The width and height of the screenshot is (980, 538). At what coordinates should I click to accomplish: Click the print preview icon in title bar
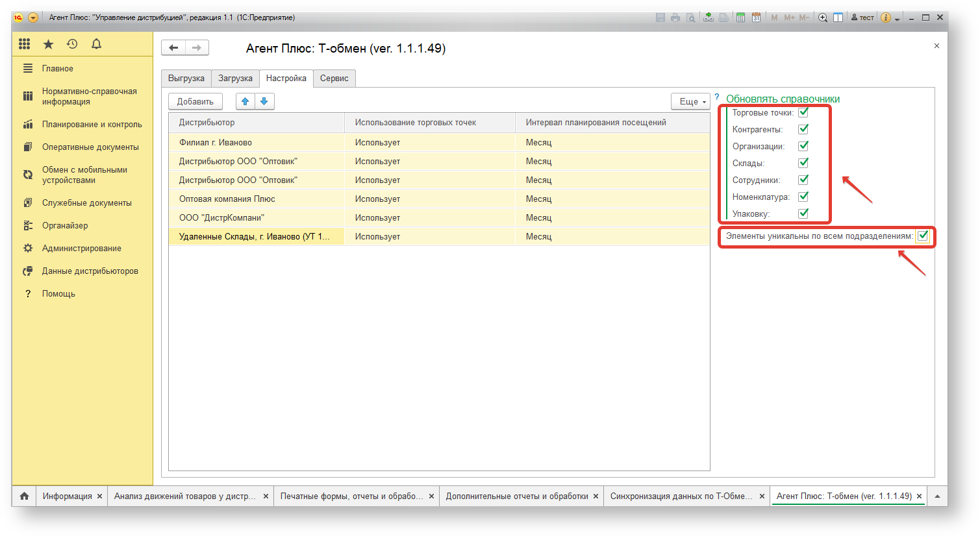[x=691, y=18]
